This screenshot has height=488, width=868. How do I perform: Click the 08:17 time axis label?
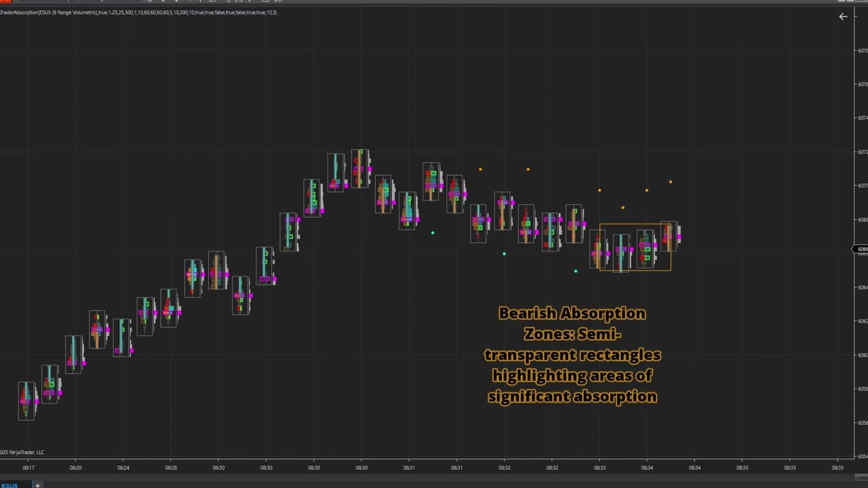(28, 468)
